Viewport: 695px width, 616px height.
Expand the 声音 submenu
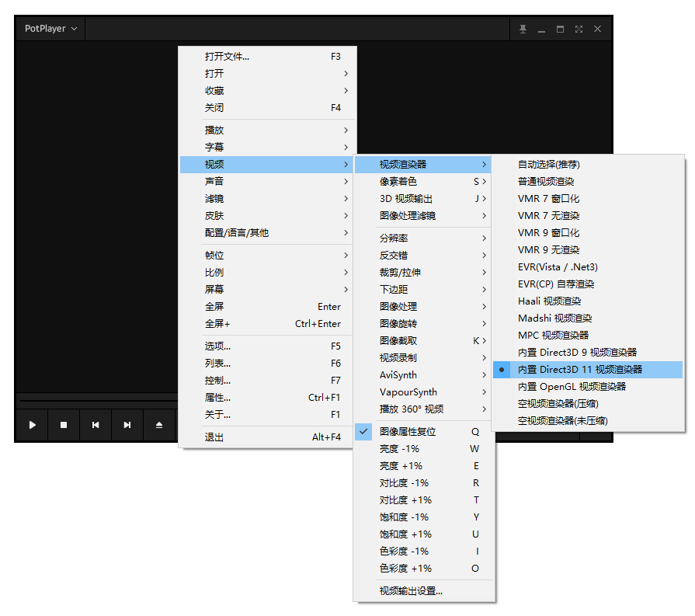point(266,182)
